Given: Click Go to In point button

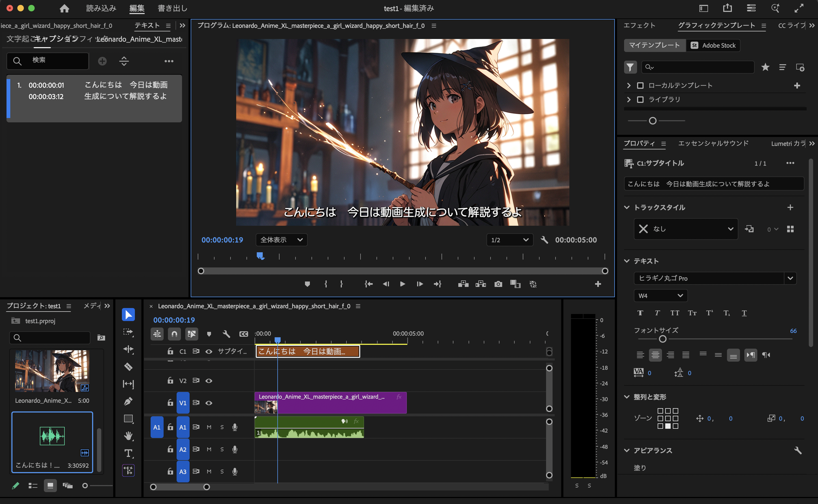Looking at the screenshot, I should click(368, 284).
